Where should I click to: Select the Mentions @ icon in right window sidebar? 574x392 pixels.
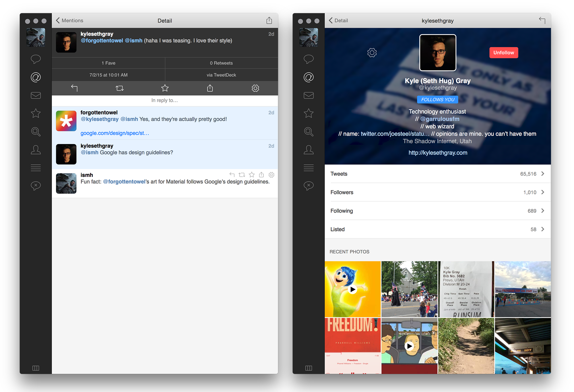(x=309, y=77)
